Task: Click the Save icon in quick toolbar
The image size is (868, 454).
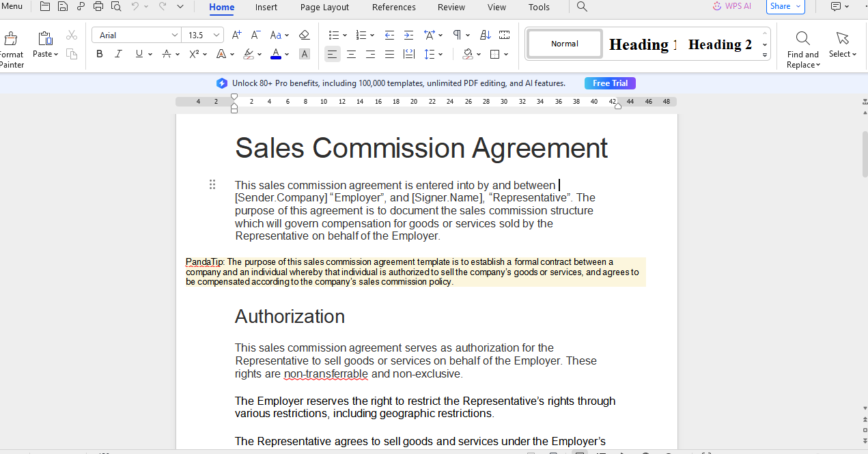Action: click(x=63, y=7)
